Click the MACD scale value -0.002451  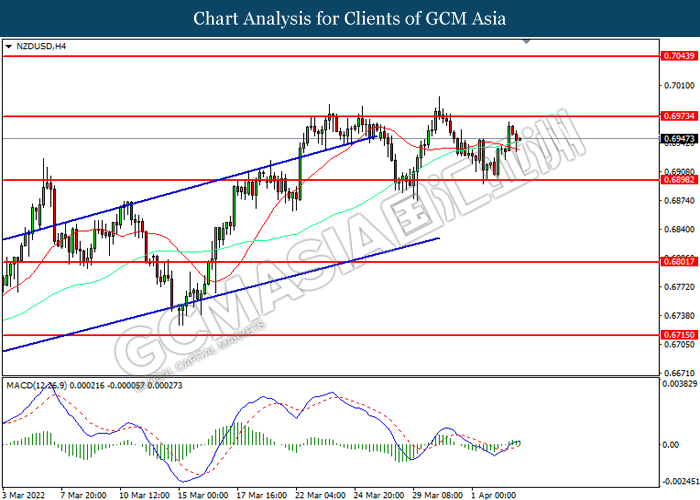[681, 482]
